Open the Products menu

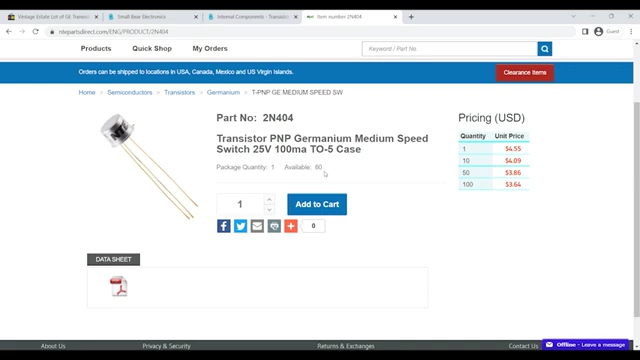pyautogui.click(x=96, y=49)
